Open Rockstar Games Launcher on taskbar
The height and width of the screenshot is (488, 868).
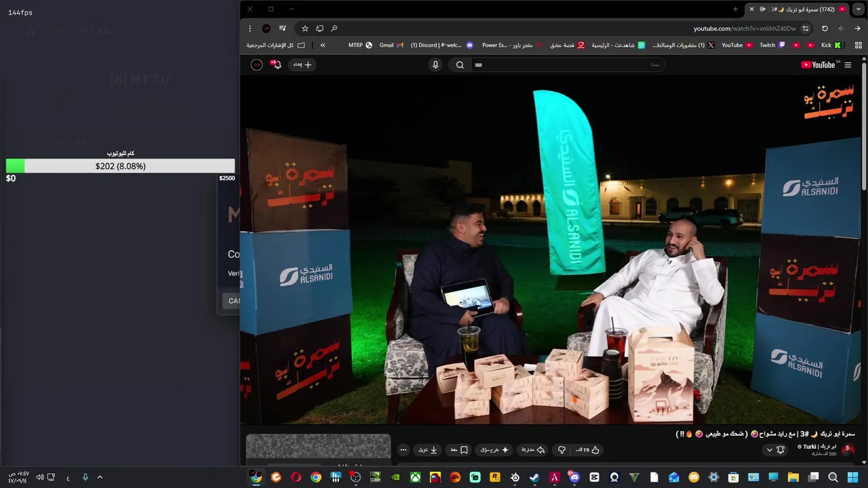[495, 477]
